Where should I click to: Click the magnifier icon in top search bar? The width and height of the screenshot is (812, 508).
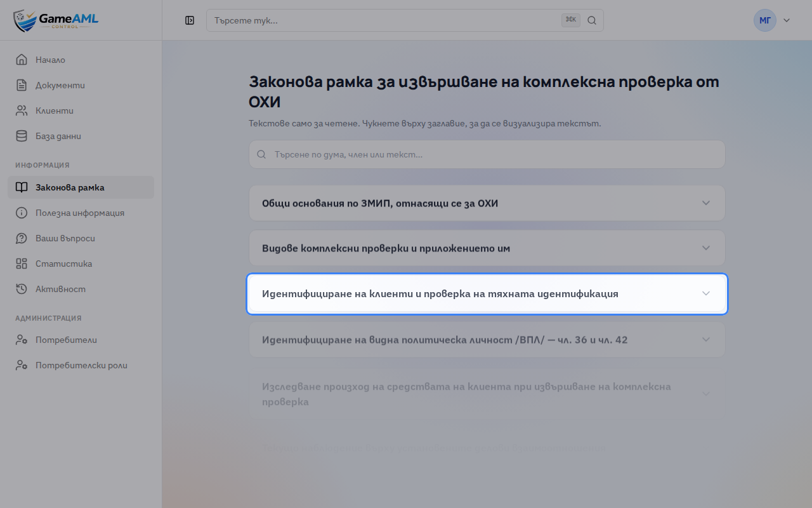tap(592, 20)
